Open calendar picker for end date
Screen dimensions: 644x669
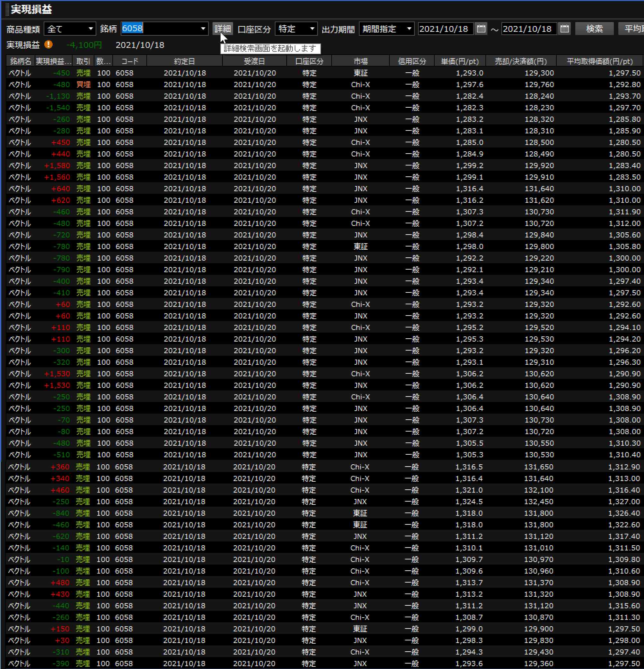(564, 29)
